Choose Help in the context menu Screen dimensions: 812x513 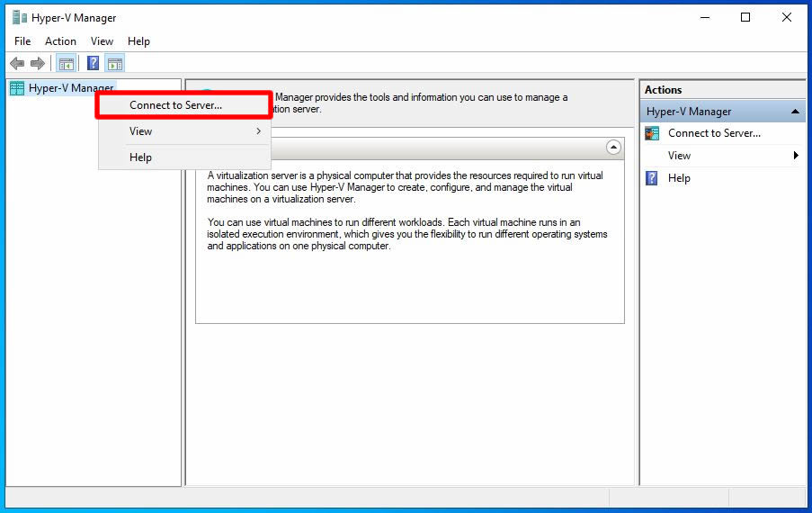[184, 157]
